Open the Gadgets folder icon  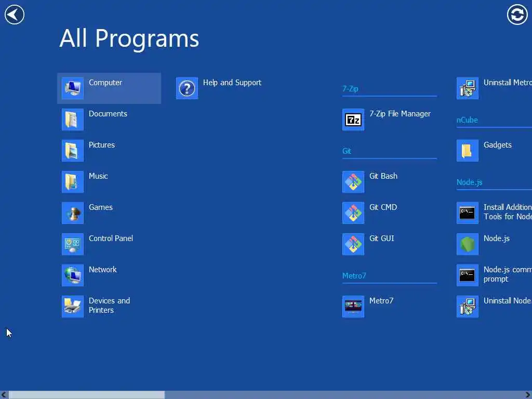(468, 151)
